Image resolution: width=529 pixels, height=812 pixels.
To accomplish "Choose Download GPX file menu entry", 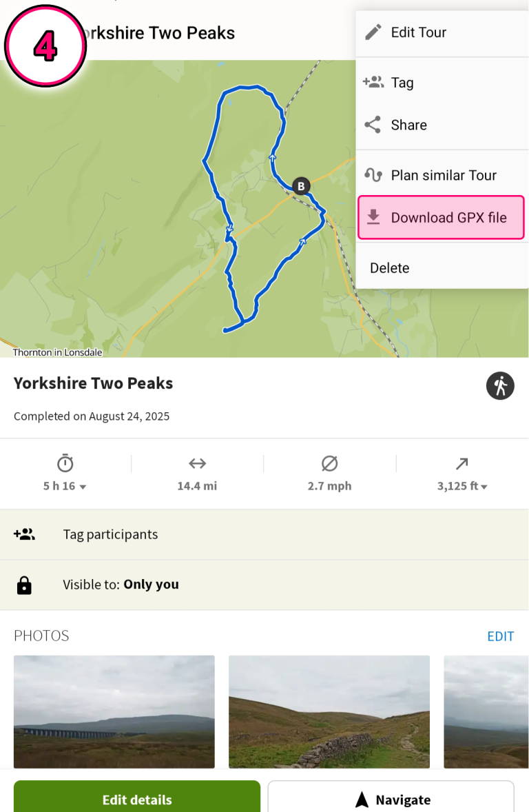I will coord(448,218).
